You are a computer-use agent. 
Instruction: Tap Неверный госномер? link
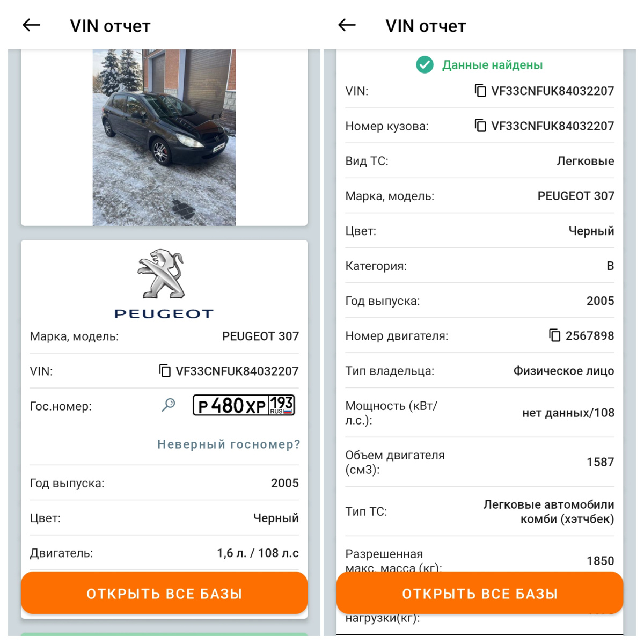(x=229, y=444)
